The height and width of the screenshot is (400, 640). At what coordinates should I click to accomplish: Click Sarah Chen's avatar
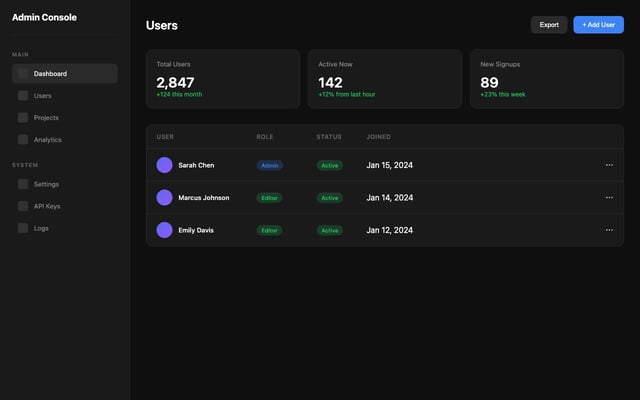coord(164,165)
